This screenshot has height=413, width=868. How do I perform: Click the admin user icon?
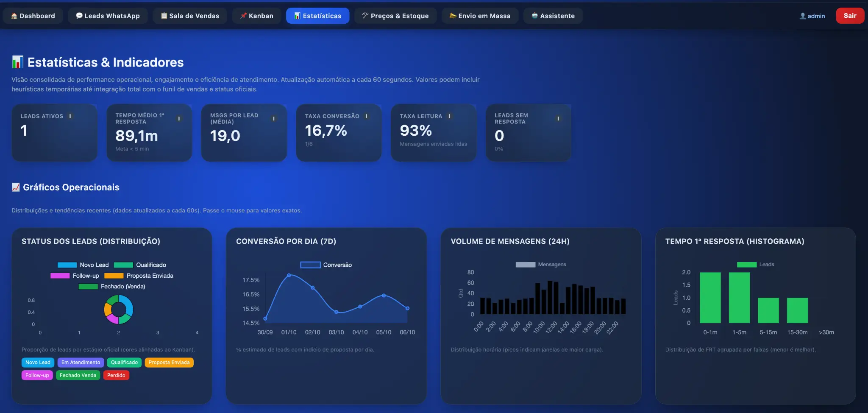tap(802, 16)
